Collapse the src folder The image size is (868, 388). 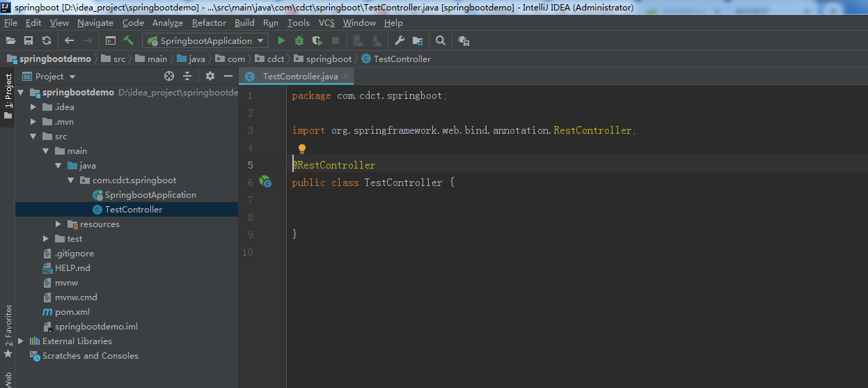[x=33, y=137]
